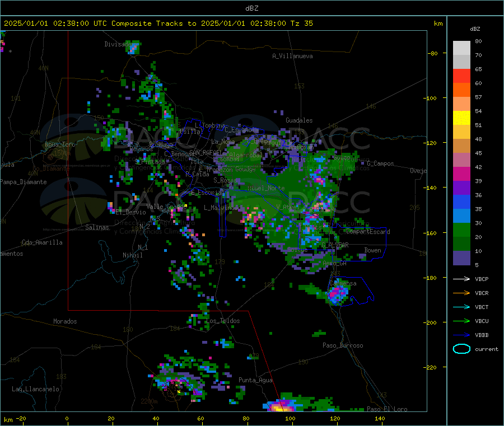Click the 'VBCU' legend label
The image size is (504, 426).
tap(482, 321)
